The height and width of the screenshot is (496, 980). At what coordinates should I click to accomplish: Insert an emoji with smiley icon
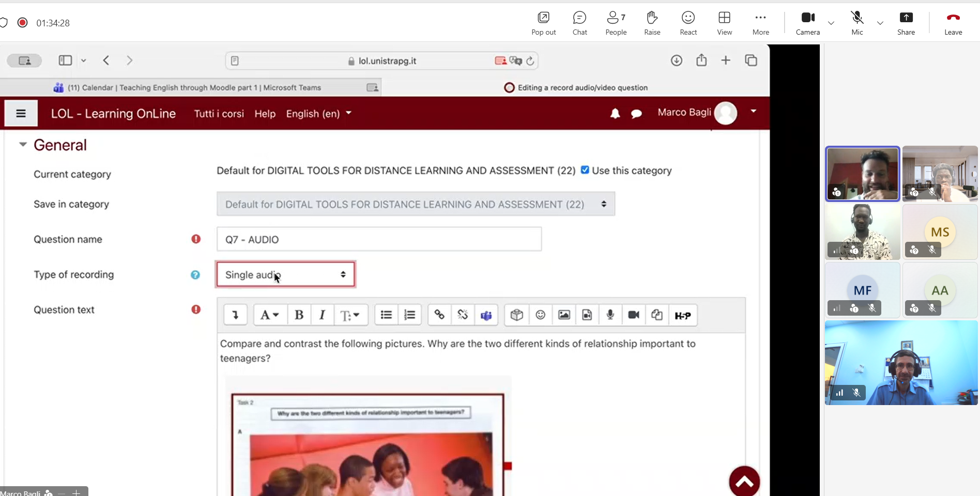[x=540, y=315]
